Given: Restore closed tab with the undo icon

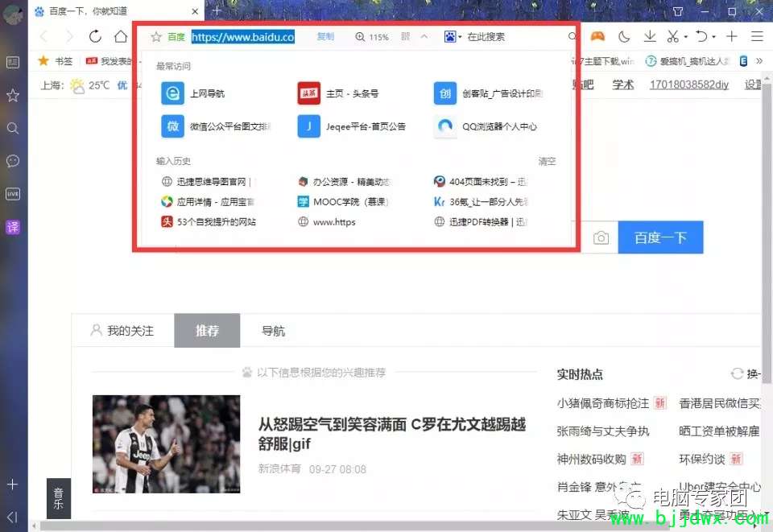Looking at the screenshot, I should (x=701, y=36).
